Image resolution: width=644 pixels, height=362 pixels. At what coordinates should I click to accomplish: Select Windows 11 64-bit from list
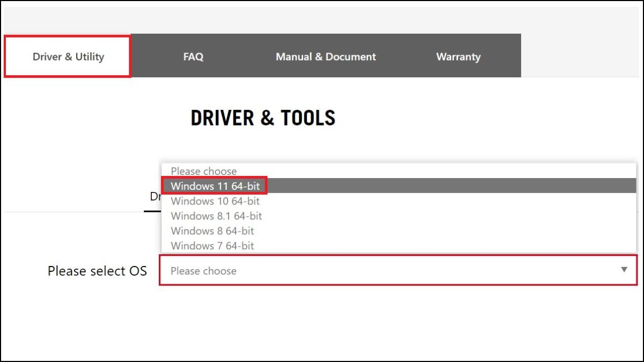[x=399, y=186]
